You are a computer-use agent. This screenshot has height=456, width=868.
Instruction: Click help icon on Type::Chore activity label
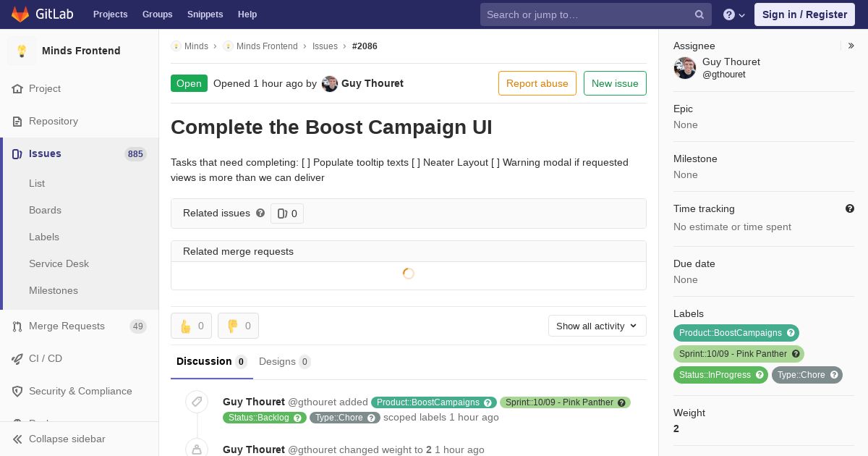point(372,418)
